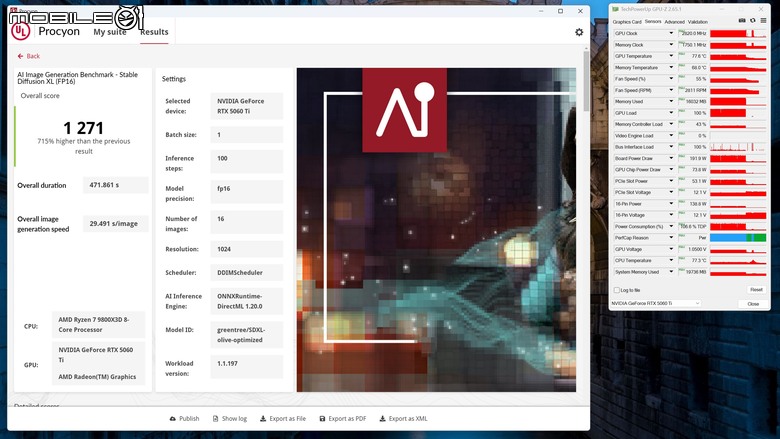Viewport: 780px width, 439px height.
Task: Click Show log button
Action: (x=230, y=419)
